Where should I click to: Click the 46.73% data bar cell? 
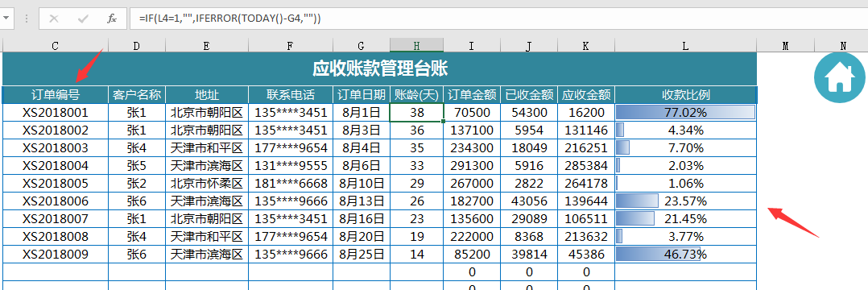pyautogui.click(x=685, y=254)
